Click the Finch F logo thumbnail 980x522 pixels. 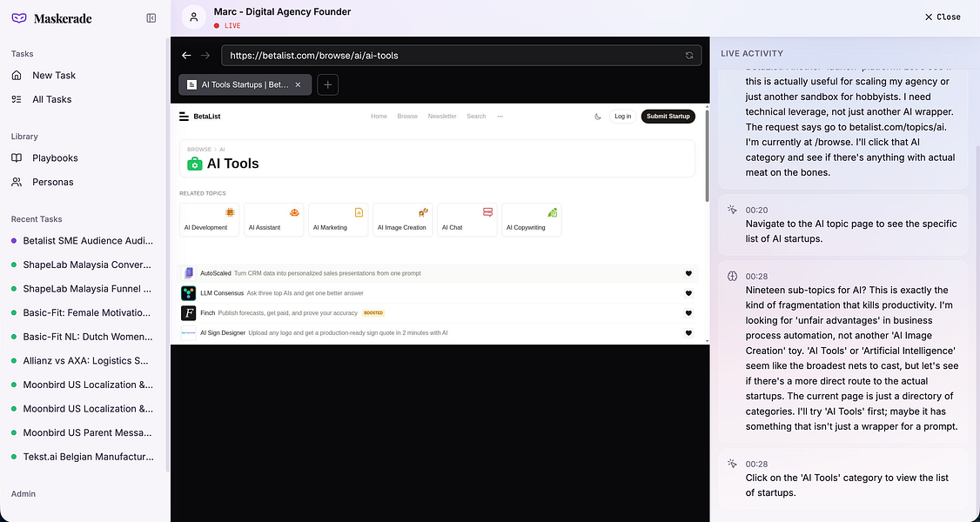click(189, 313)
